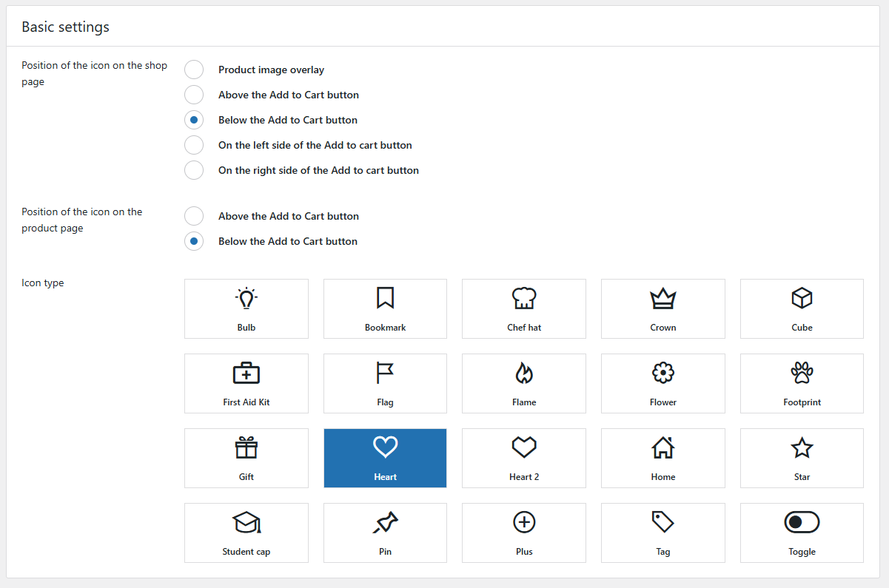This screenshot has width=889, height=588.
Task: Choose the Footprint paw icon
Action: tap(802, 383)
